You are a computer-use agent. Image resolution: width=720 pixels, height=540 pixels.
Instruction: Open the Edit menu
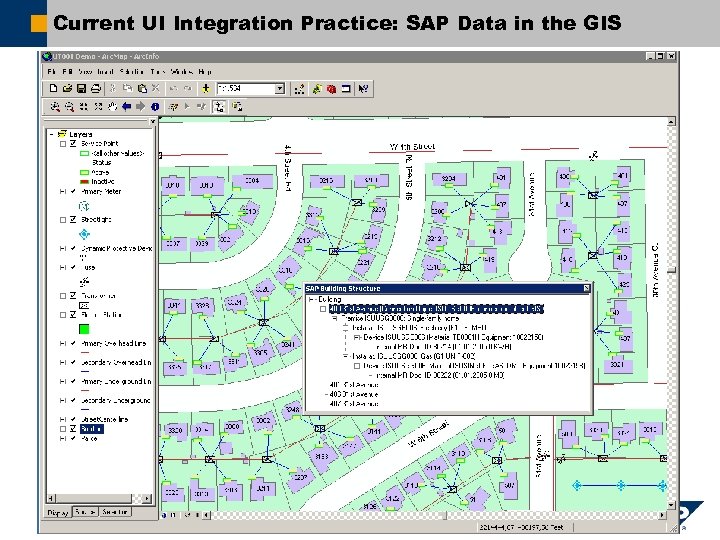(68, 72)
